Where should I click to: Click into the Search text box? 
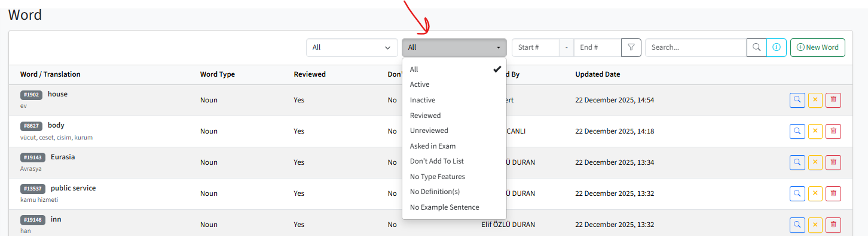(696, 47)
